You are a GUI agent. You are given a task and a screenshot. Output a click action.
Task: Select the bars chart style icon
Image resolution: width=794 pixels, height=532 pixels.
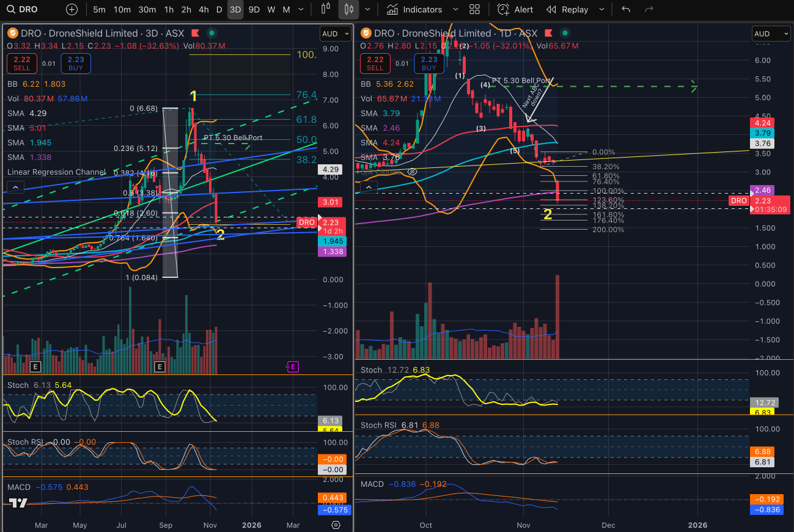[x=325, y=10]
